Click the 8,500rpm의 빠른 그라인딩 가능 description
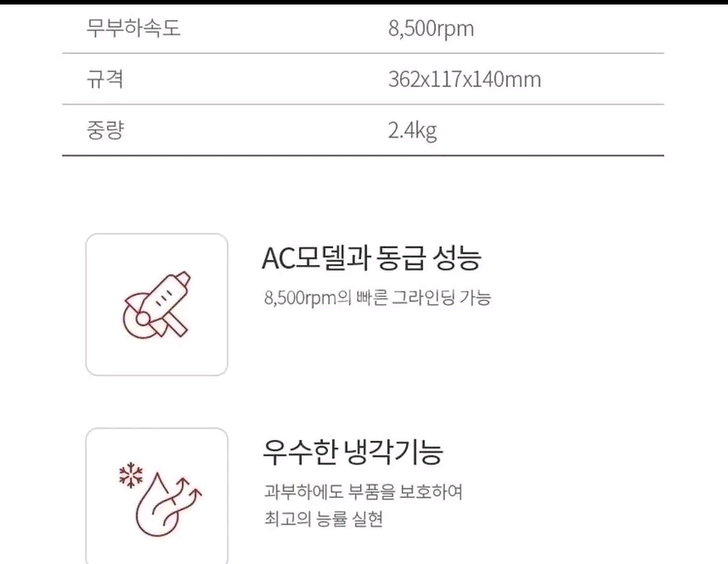This screenshot has height=564, width=728. [377, 298]
